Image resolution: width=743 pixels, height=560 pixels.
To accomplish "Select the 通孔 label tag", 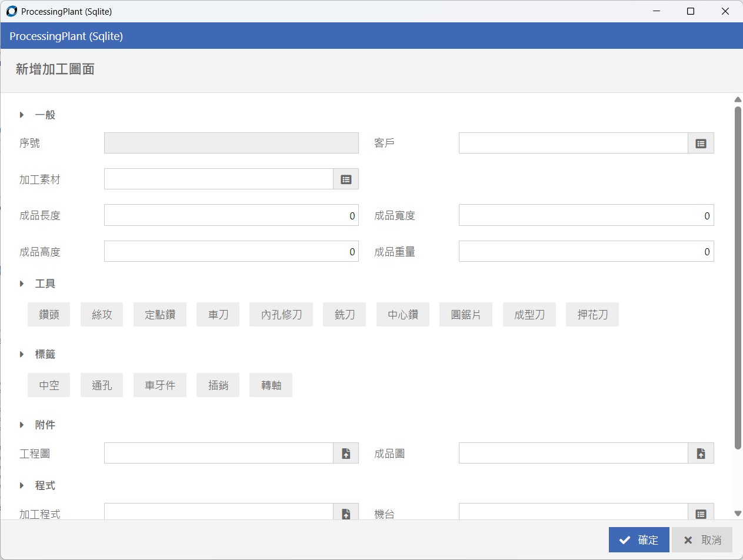I will 102,385.
